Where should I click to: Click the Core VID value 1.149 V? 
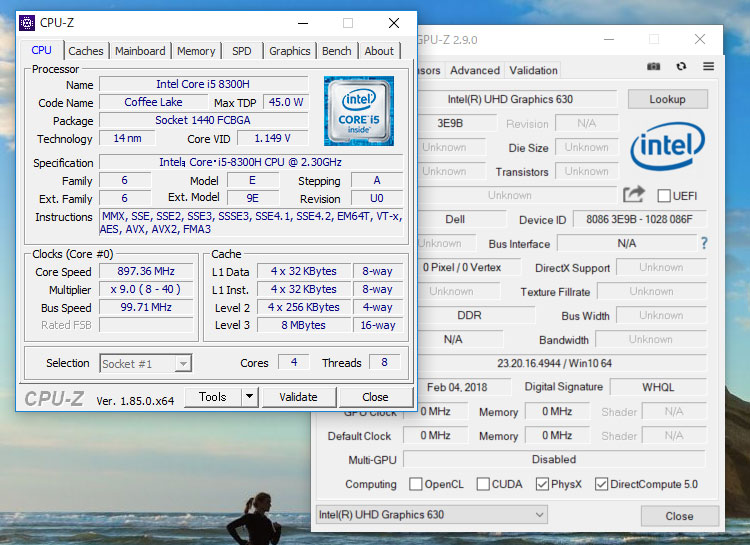tap(273, 138)
